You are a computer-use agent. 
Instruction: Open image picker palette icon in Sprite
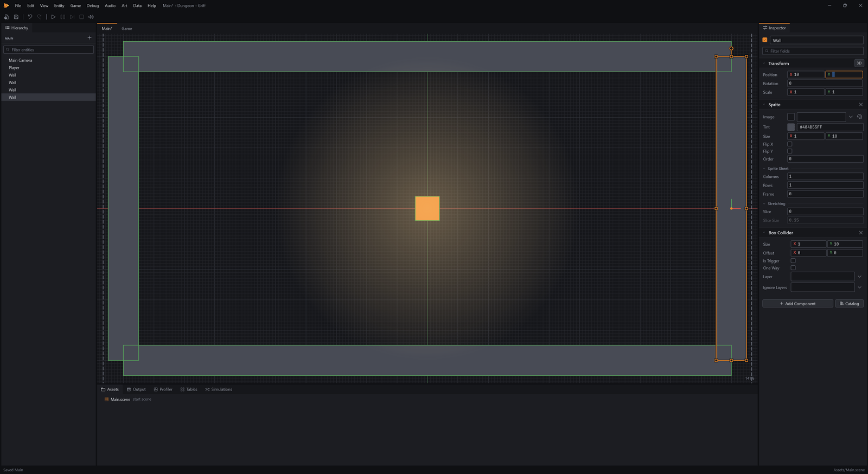(x=859, y=117)
